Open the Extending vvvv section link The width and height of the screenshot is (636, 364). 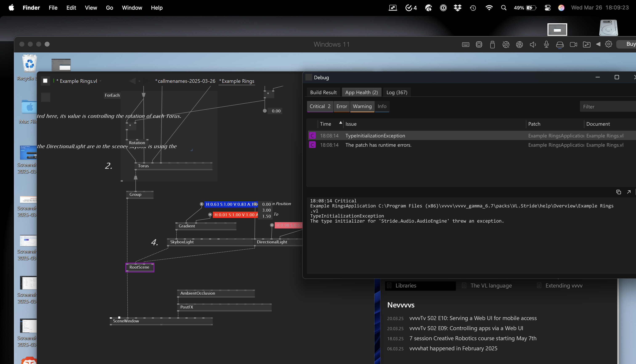(x=564, y=286)
